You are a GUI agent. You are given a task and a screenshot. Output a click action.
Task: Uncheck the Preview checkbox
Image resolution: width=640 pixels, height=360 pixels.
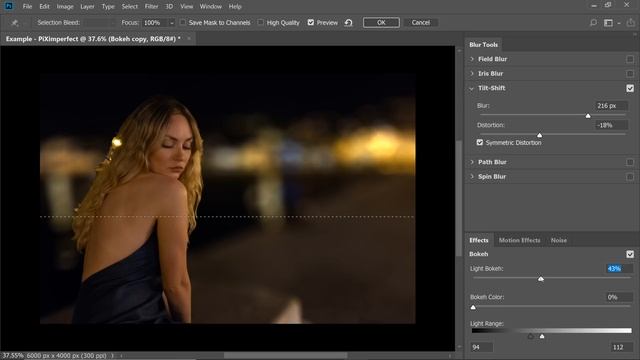point(311,22)
